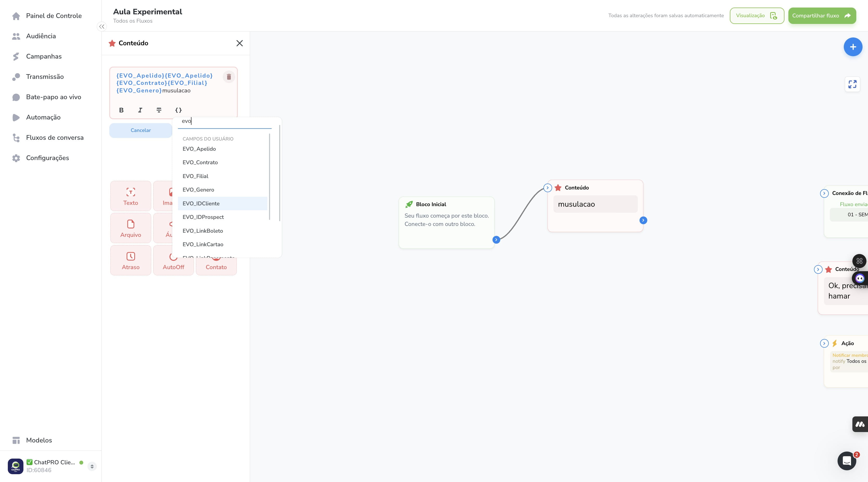Select EVO_LinkCartao field
868x482 pixels.
tap(222, 244)
